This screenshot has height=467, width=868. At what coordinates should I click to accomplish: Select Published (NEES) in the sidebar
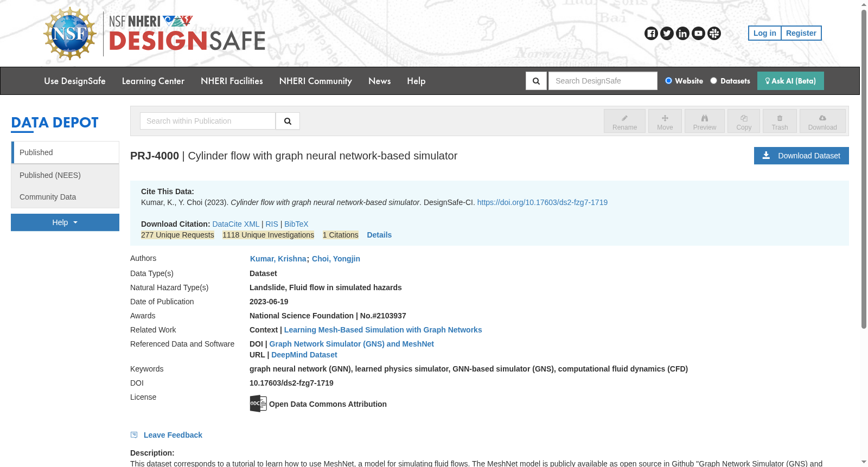(x=65, y=175)
